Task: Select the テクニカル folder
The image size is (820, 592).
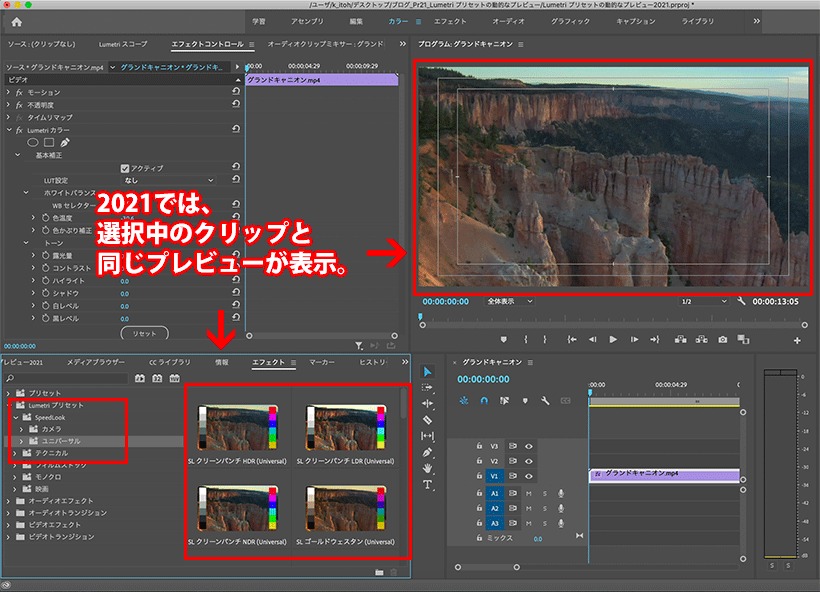Action: click(x=51, y=453)
